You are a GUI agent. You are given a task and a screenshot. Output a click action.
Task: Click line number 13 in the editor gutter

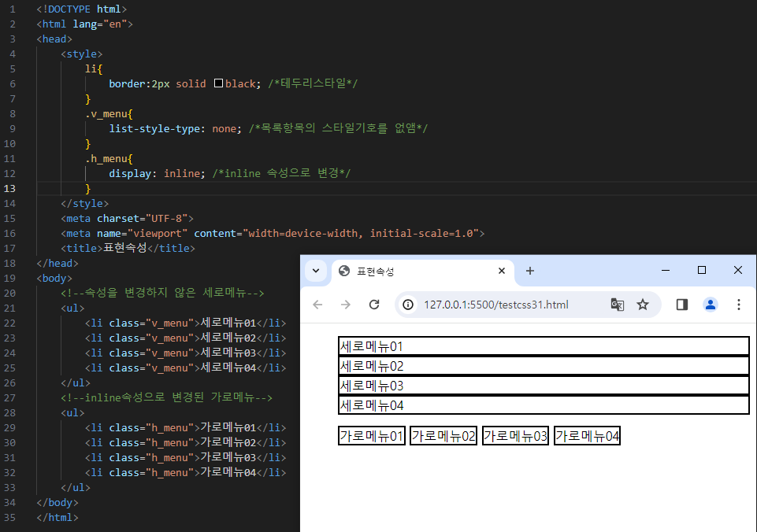(9, 189)
